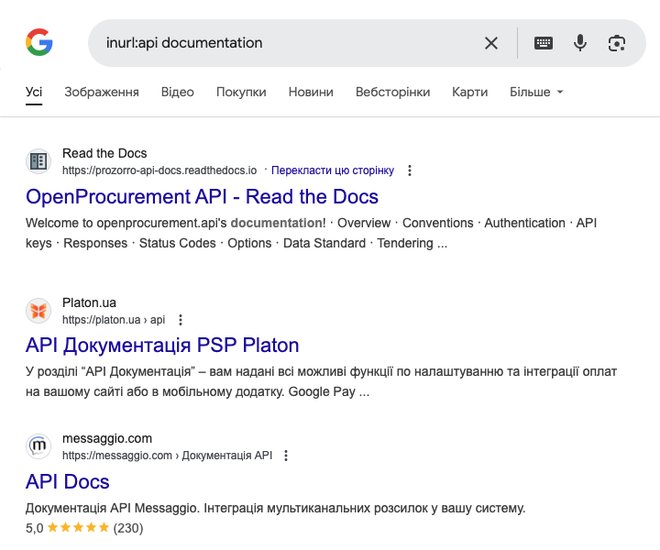Viewport: 660px width, 550px height.
Task: Click the messaggio.com favicon
Action: coord(38,446)
